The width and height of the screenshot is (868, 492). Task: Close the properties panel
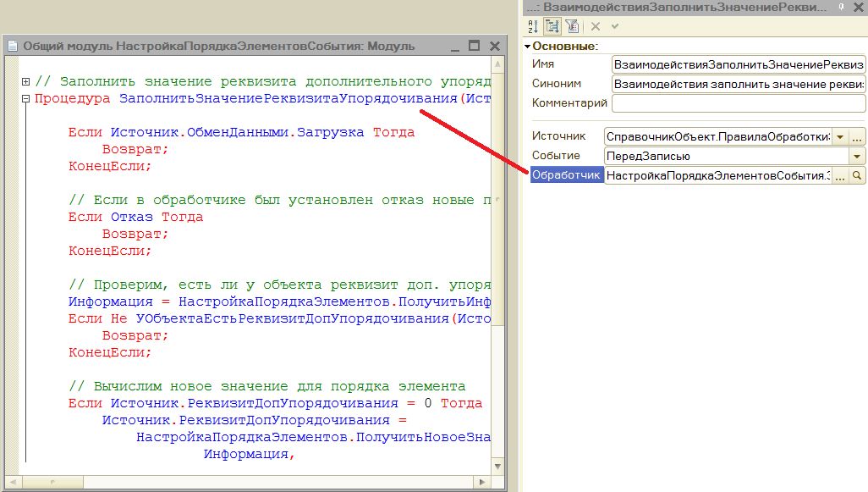[858, 7]
